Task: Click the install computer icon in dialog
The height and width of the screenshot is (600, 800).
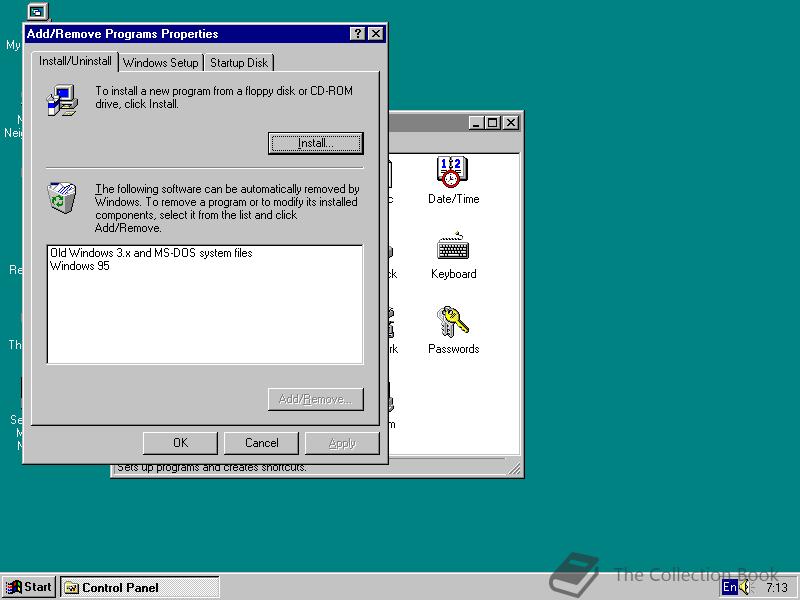Action: (x=62, y=100)
